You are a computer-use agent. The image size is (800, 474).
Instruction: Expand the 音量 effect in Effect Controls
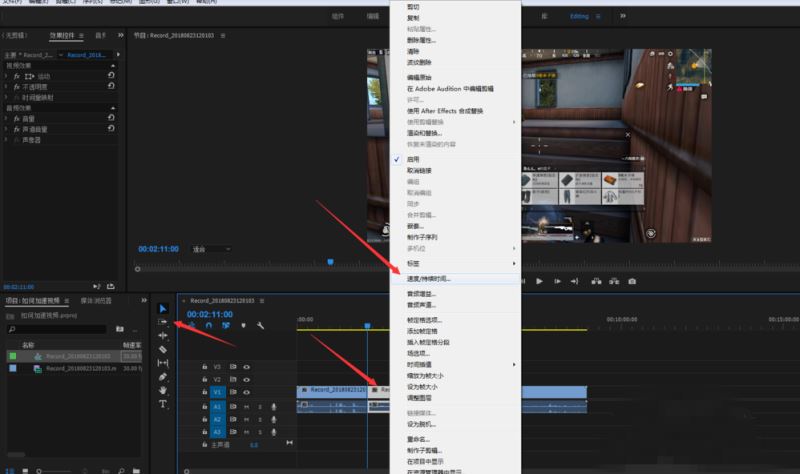pos(6,118)
